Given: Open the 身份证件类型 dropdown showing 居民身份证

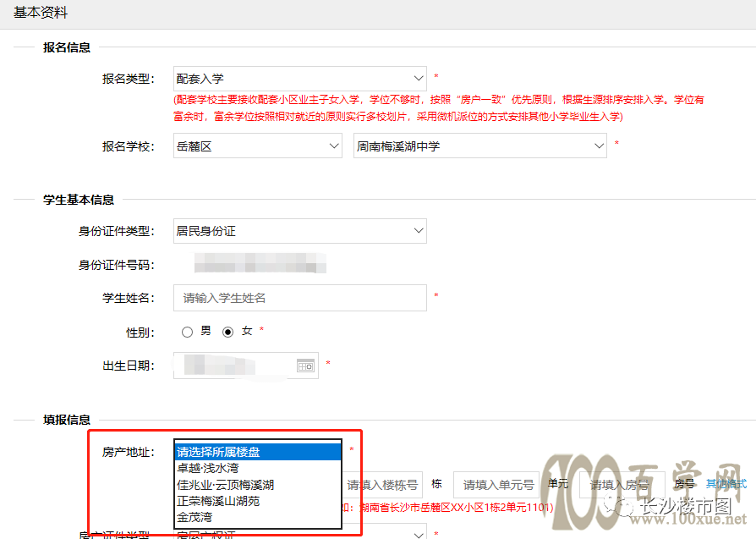Looking at the screenshot, I should 300,231.
